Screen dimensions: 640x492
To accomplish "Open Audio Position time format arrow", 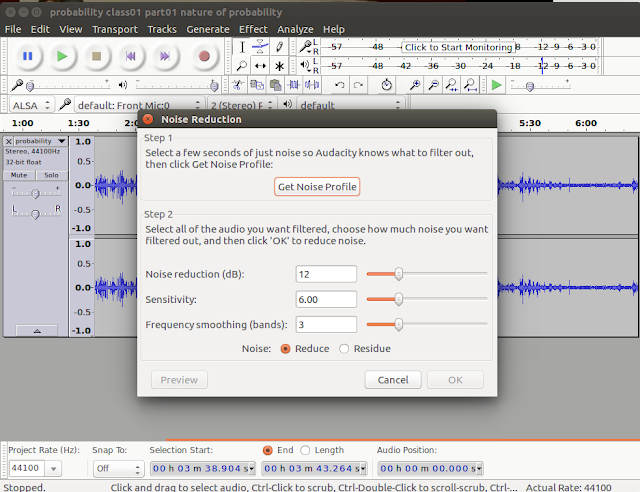I will (479, 468).
